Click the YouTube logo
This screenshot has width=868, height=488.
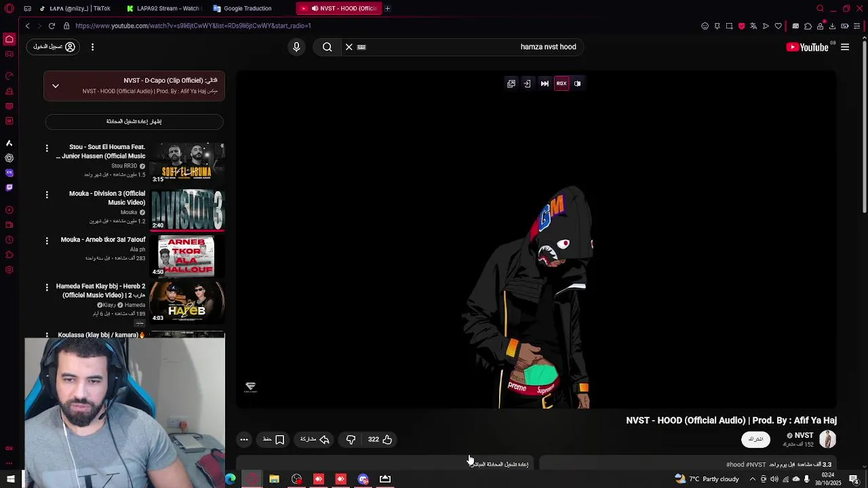pos(807,47)
